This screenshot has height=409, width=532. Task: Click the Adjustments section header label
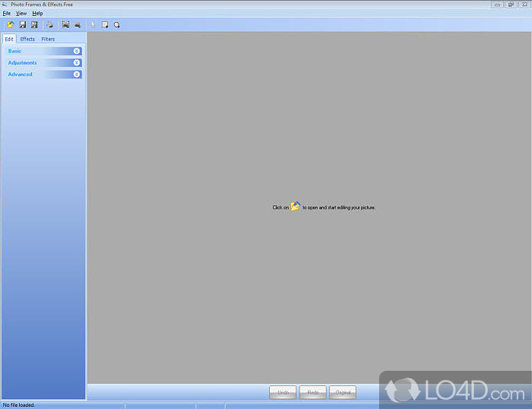tap(22, 63)
